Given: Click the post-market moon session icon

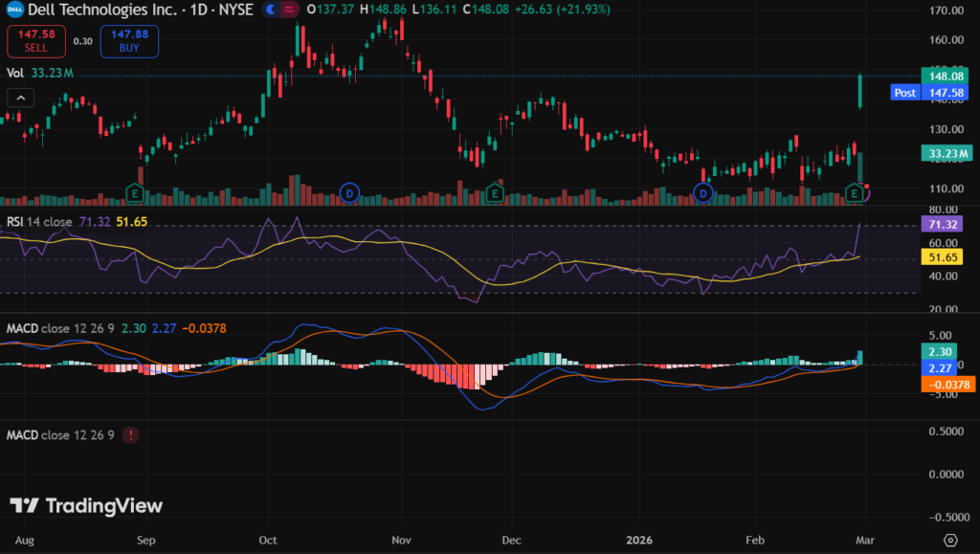Looking at the screenshot, I should 270,9.
